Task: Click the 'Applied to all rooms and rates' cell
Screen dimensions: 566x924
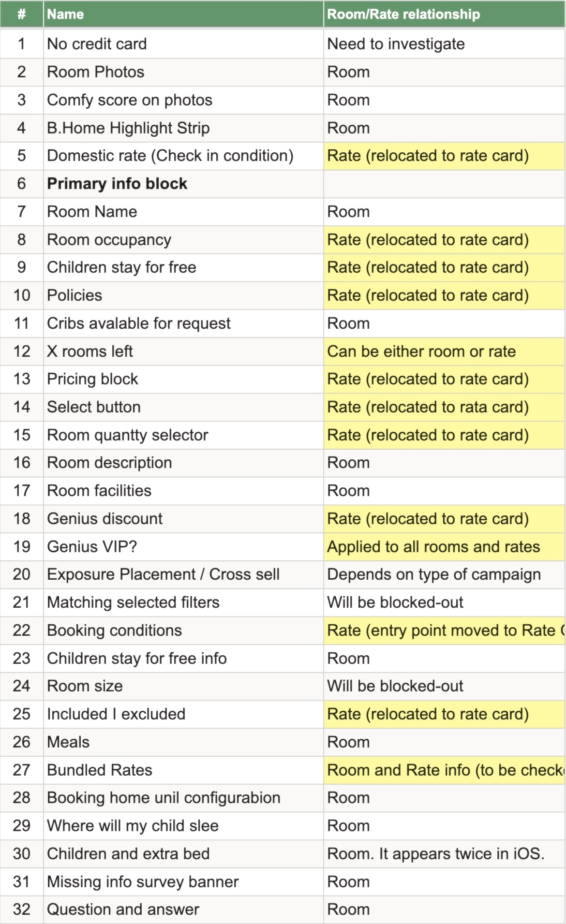Action: (x=445, y=547)
